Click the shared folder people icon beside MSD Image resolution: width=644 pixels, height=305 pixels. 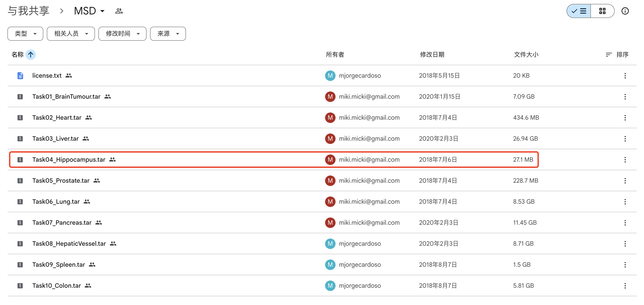tap(119, 11)
